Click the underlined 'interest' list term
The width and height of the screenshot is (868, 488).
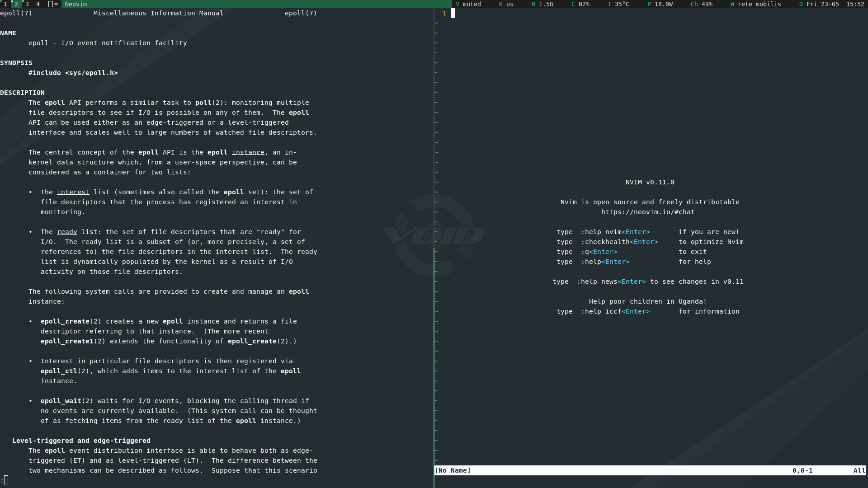tap(73, 192)
